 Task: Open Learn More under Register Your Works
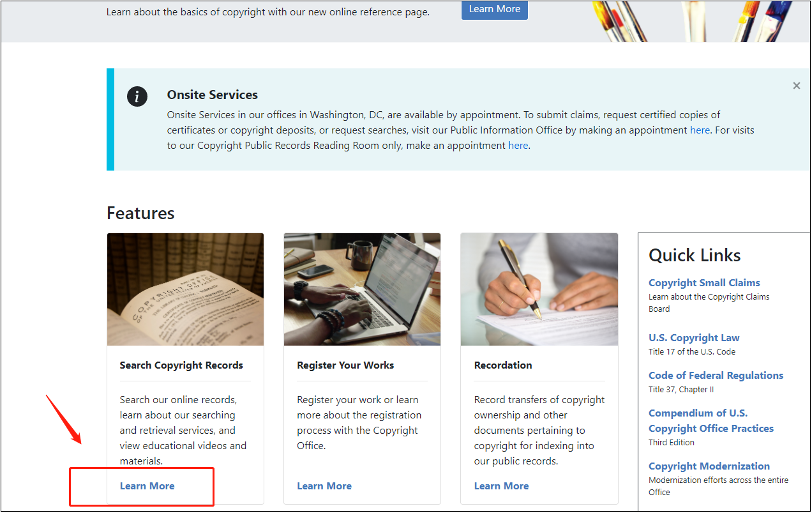324,486
